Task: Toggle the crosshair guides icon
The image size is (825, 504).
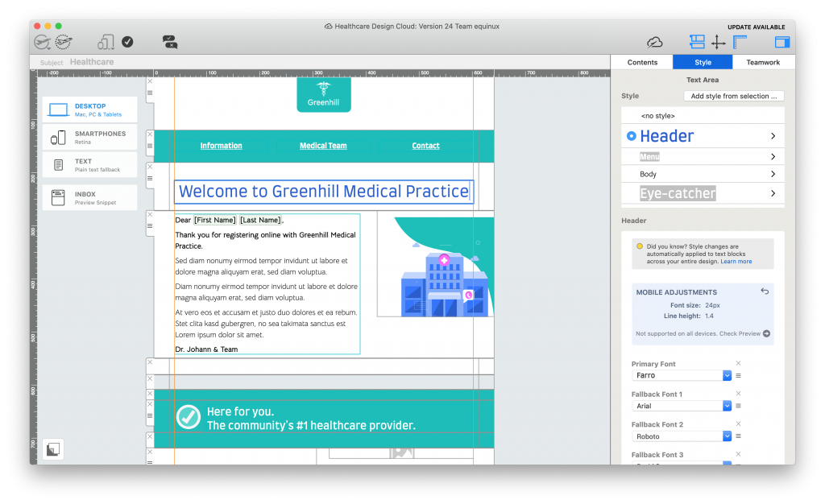Action: coord(718,42)
